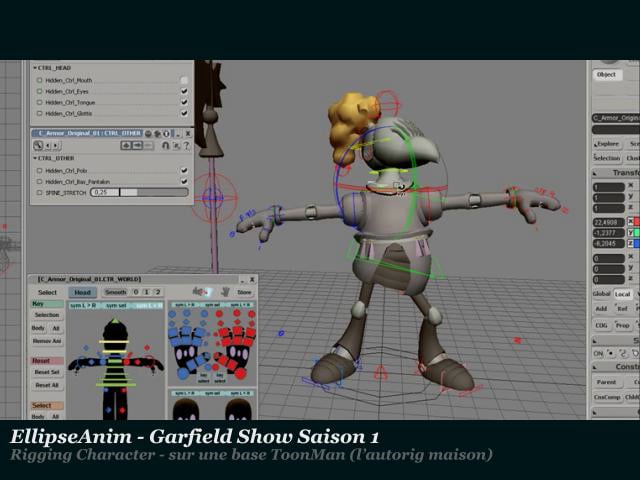Click sym sel above the body synoptic
Viewport: 640px width, 480px height.
[116, 305]
